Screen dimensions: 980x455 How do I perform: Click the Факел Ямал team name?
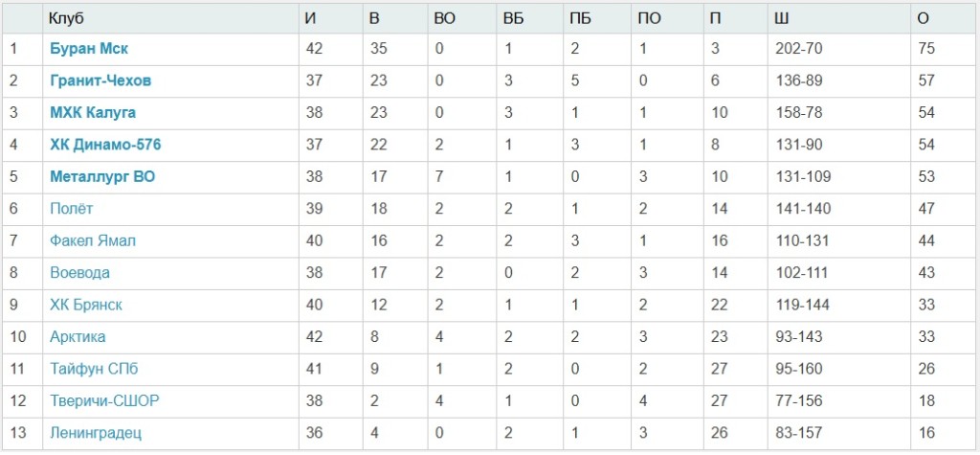point(93,240)
